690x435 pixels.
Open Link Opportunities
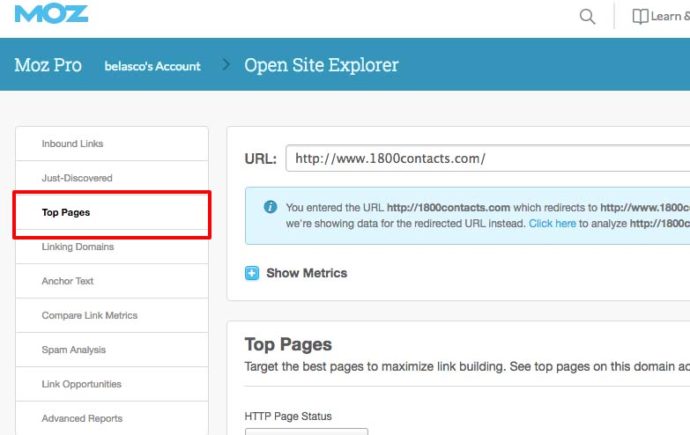point(112,384)
